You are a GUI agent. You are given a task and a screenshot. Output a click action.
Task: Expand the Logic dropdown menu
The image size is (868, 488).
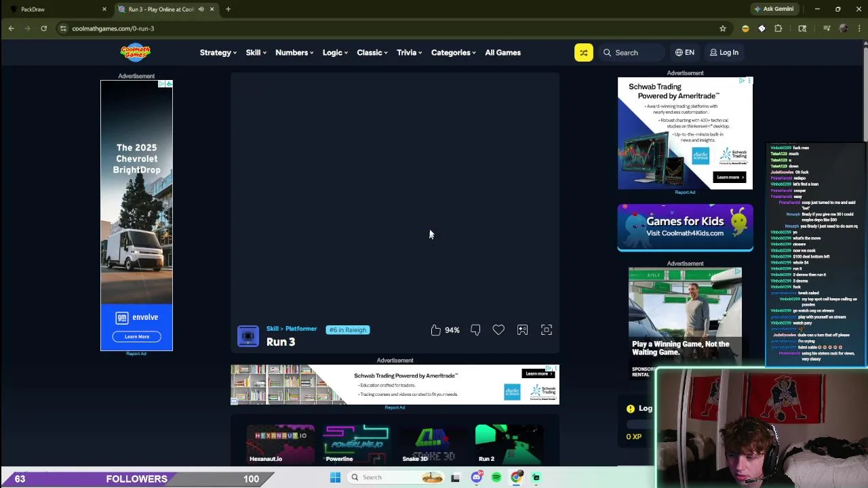pos(335,52)
